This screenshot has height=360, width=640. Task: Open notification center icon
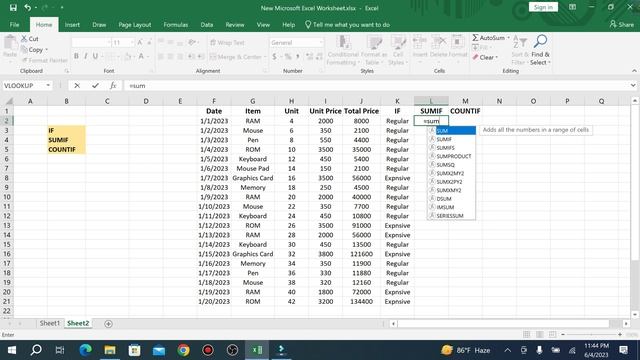point(623,350)
